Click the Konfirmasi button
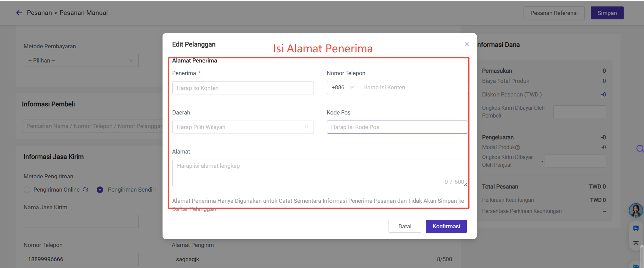644x268 pixels. [446, 226]
